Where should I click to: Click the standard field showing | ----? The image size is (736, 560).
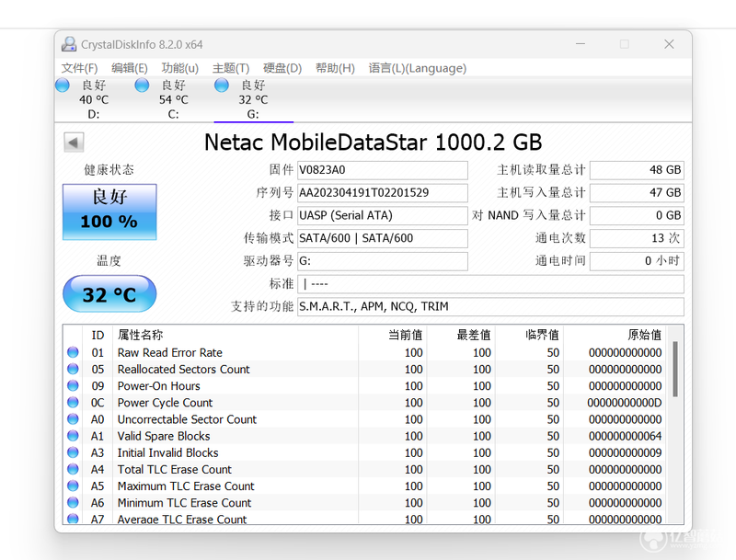pos(490,284)
